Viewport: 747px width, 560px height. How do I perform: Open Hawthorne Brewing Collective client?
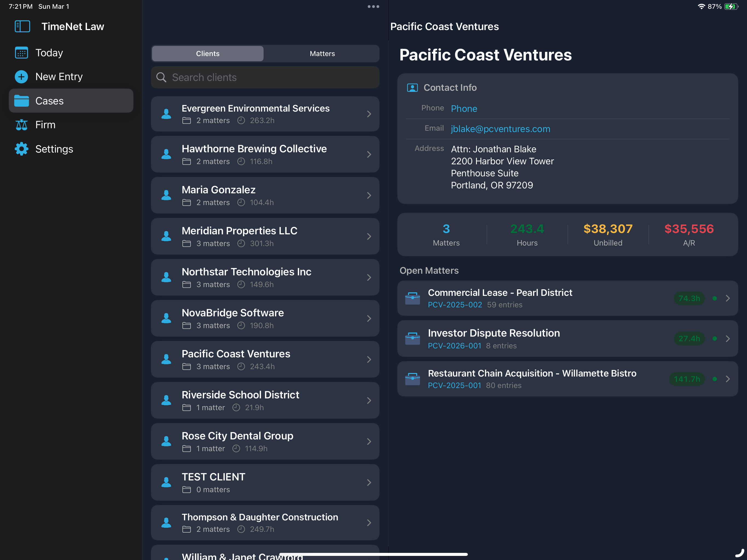click(x=265, y=154)
